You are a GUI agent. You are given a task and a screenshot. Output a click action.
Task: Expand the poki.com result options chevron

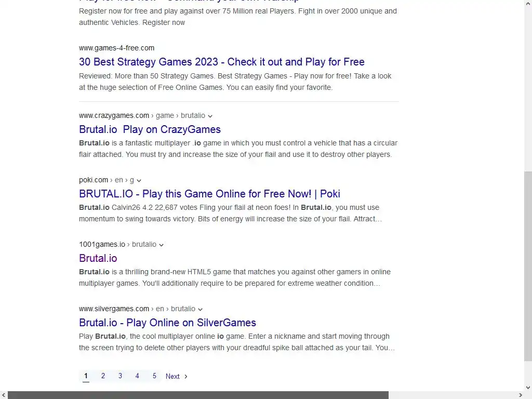139,180
